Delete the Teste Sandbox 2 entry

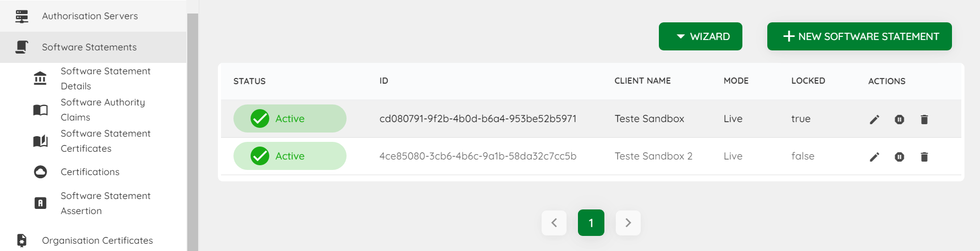point(924,157)
